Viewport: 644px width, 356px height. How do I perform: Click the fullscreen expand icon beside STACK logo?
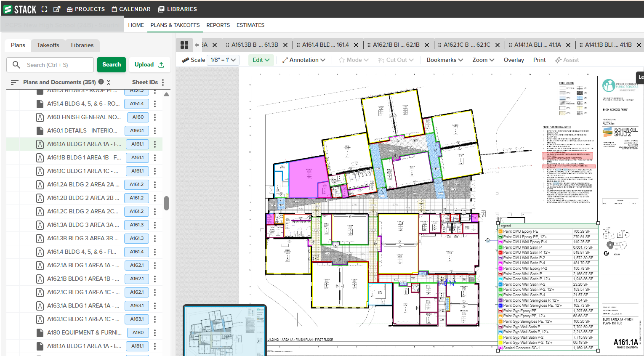click(44, 9)
